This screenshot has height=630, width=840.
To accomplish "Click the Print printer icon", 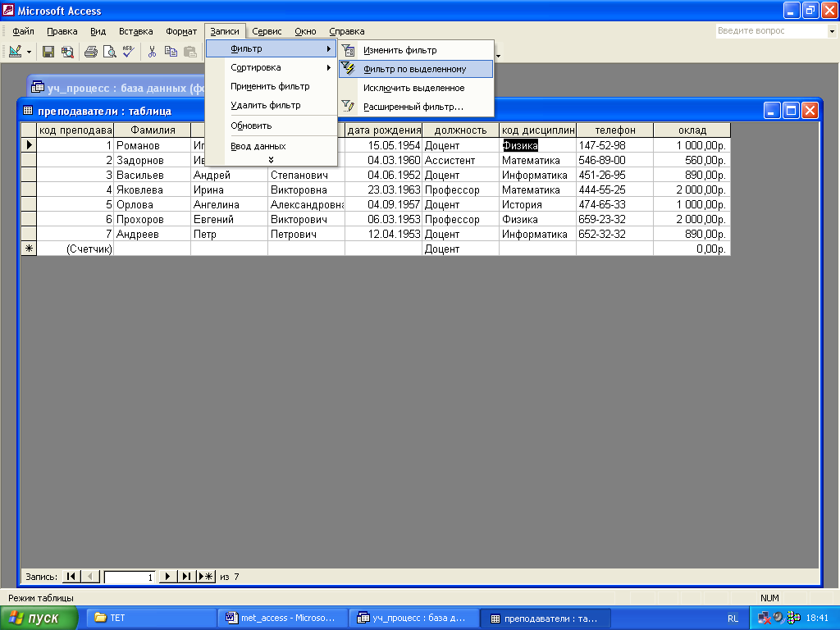I will [91, 52].
